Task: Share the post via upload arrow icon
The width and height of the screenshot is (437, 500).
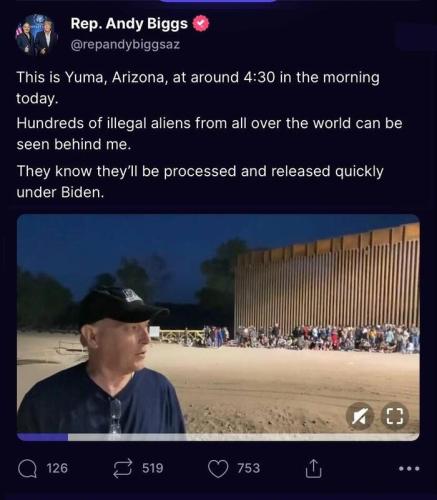Action: 313,468
